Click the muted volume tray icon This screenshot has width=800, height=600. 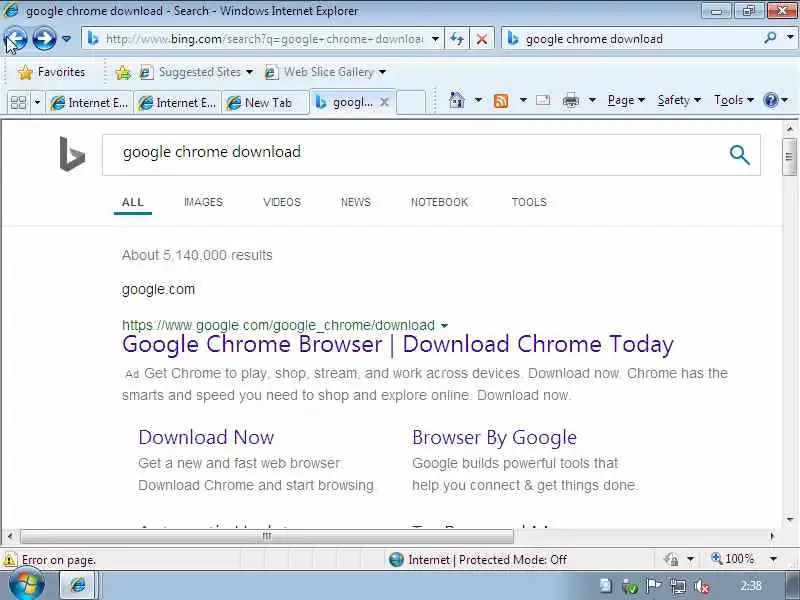(x=703, y=587)
